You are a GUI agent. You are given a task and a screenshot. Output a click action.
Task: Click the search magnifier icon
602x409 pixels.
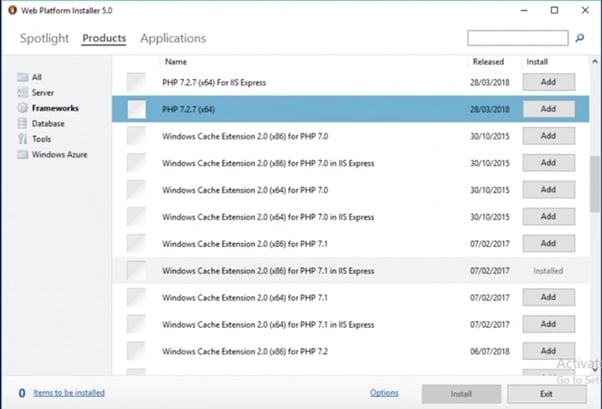coord(579,39)
